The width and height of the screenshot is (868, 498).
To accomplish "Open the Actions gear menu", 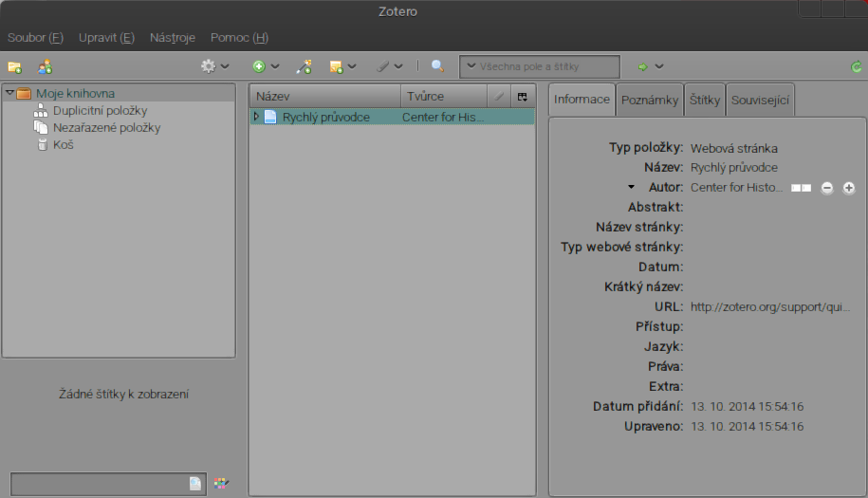I will [208, 66].
